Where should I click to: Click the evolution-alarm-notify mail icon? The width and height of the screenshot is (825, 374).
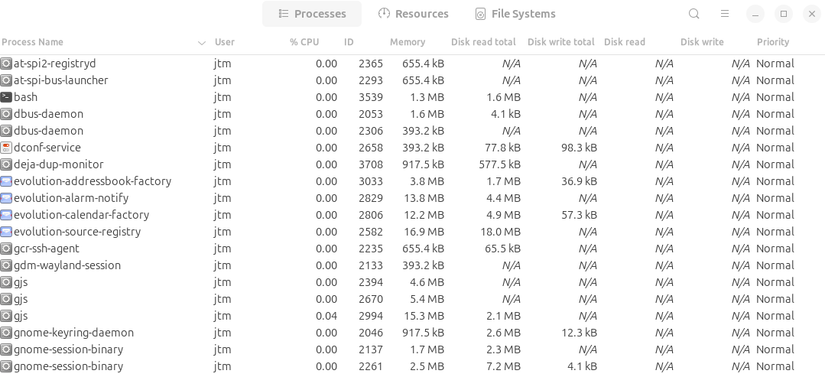click(6, 198)
